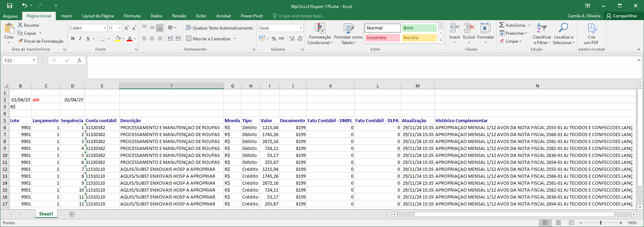Switch to Layout da Página tab
The width and height of the screenshot is (644, 227).
[x=98, y=16]
